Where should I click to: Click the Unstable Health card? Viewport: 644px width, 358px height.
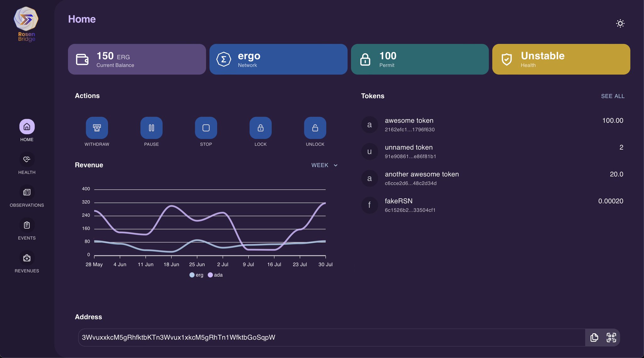click(x=561, y=59)
